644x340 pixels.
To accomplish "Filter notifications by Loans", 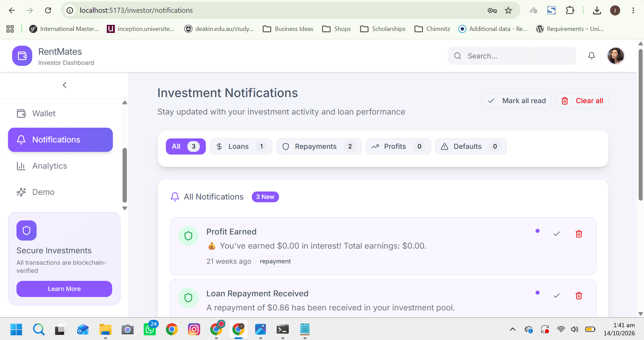I will coord(241,146).
